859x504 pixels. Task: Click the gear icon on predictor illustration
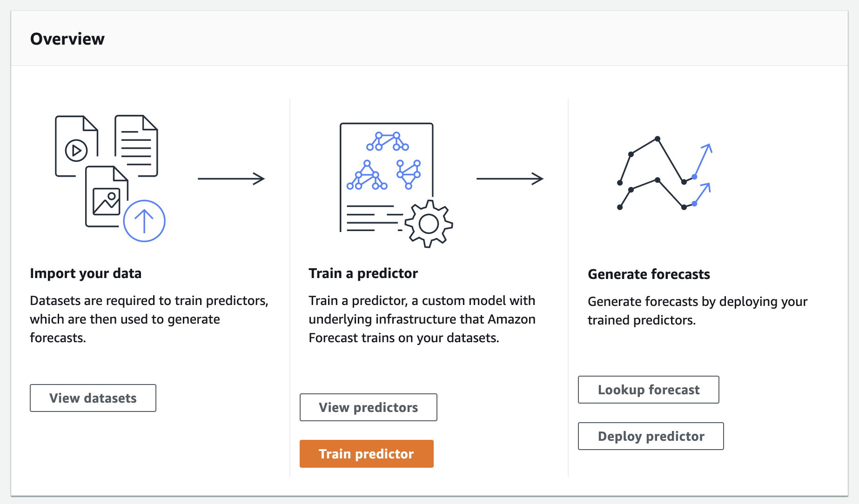429,224
